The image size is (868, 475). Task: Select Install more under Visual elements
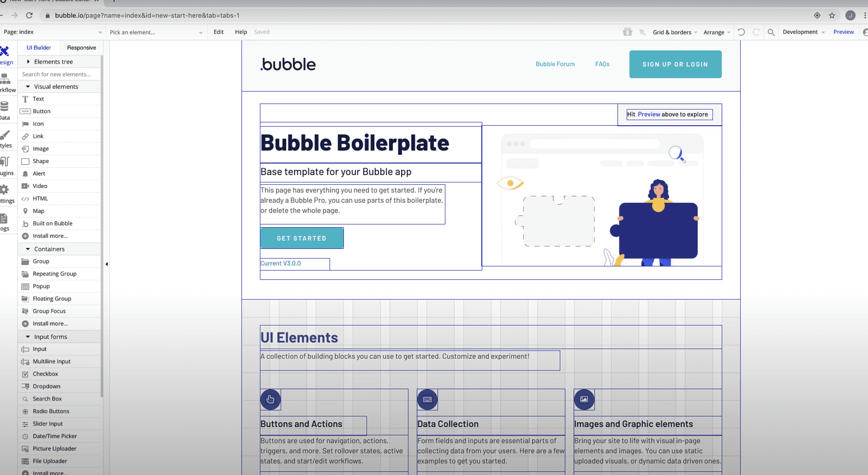point(59,236)
